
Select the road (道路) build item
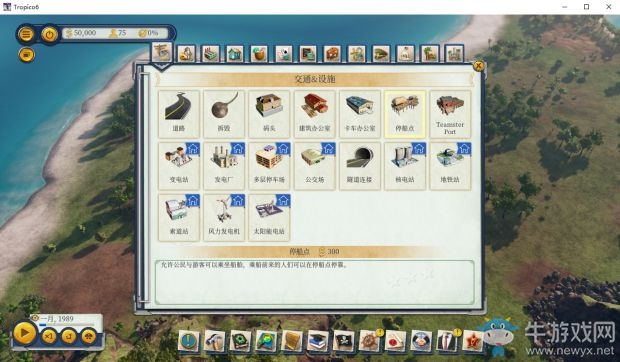pos(179,114)
